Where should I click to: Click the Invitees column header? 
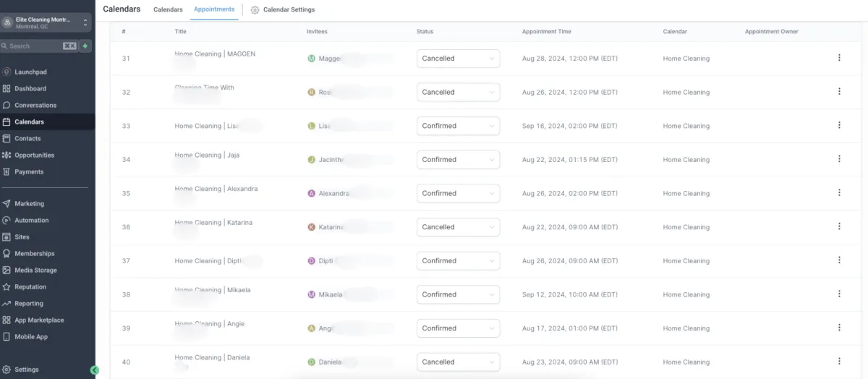[x=317, y=31]
